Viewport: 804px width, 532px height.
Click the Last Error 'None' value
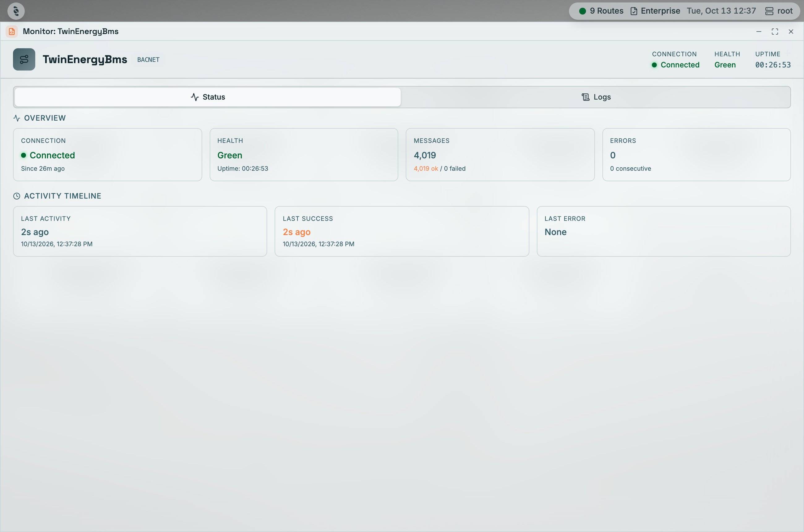[x=555, y=232]
